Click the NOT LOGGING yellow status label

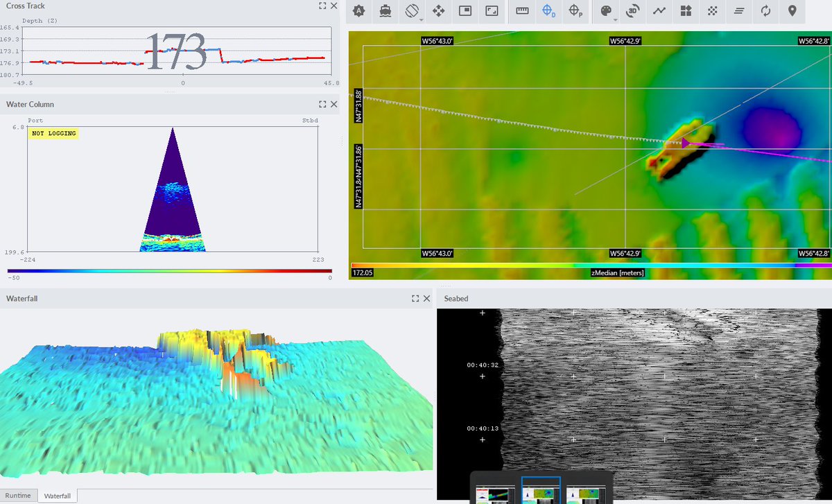click(53, 133)
